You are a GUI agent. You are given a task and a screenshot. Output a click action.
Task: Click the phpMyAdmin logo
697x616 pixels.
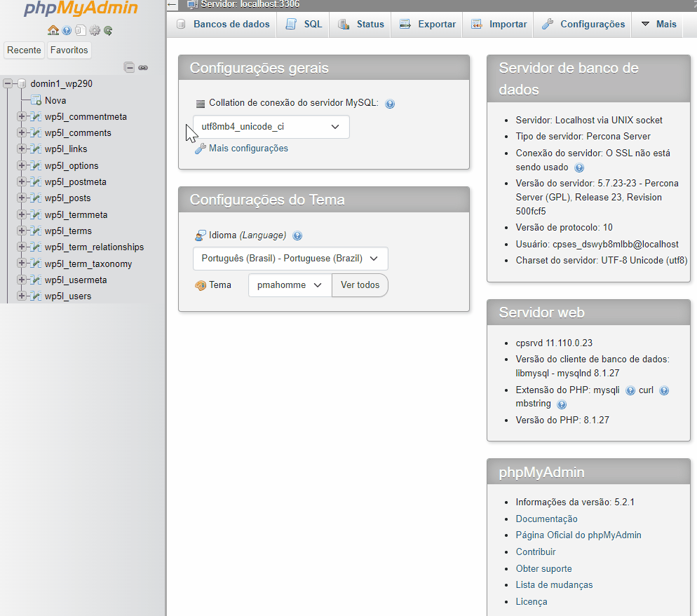click(x=81, y=8)
